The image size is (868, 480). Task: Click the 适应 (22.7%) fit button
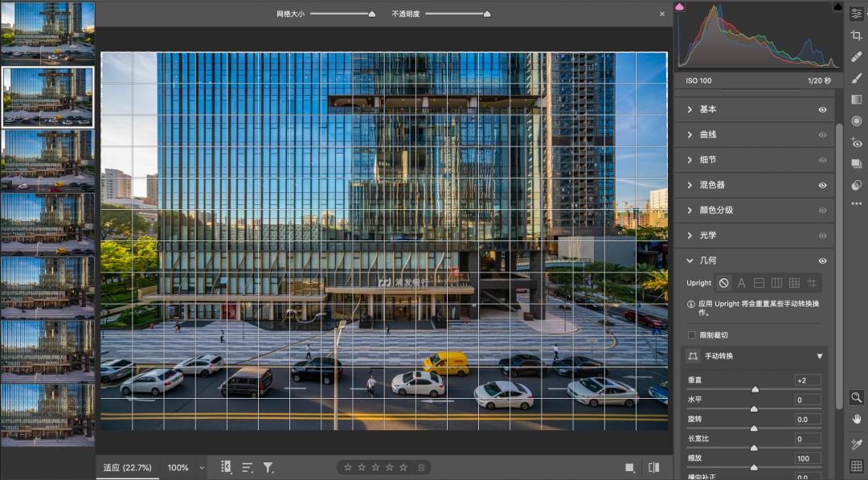tap(128, 467)
